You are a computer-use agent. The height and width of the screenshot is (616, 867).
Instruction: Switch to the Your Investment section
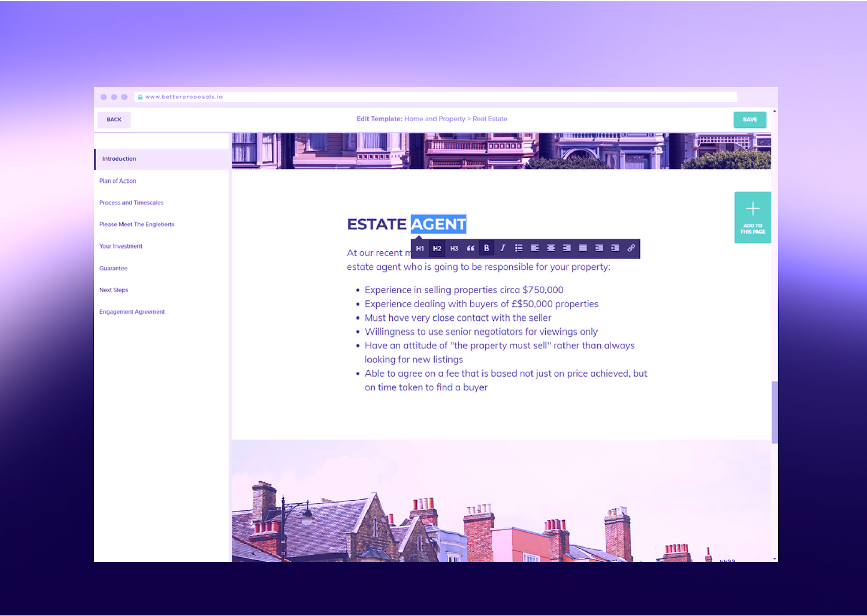pyautogui.click(x=121, y=246)
